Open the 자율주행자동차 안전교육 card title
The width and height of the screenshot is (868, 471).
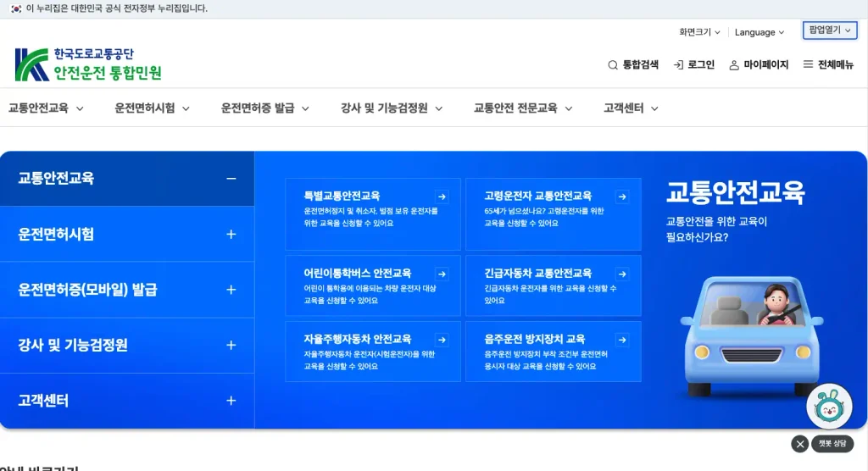coord(357,340)
